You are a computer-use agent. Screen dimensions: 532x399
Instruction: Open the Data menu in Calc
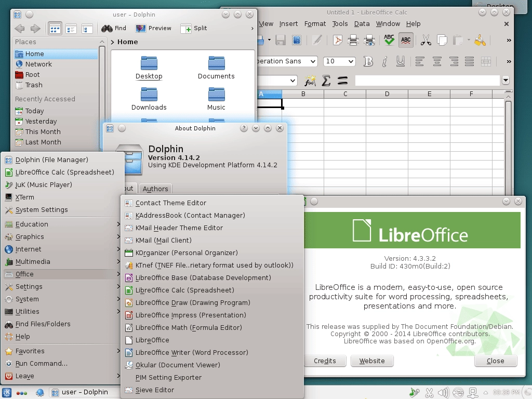[362, 24]
